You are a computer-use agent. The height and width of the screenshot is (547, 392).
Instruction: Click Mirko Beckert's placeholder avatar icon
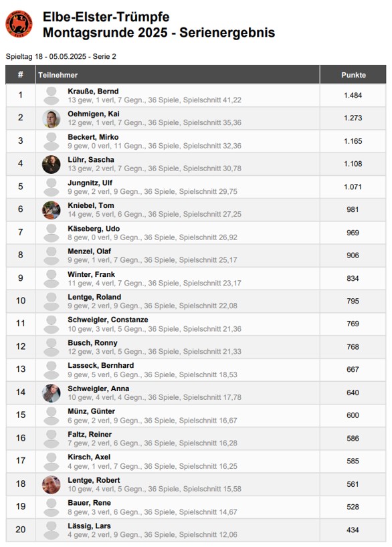click(52, 141)
